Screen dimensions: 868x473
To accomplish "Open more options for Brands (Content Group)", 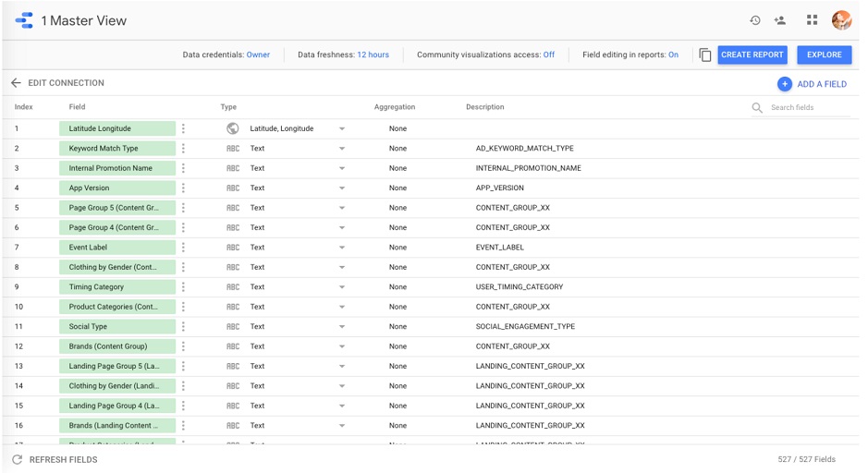I will [183, 346].
